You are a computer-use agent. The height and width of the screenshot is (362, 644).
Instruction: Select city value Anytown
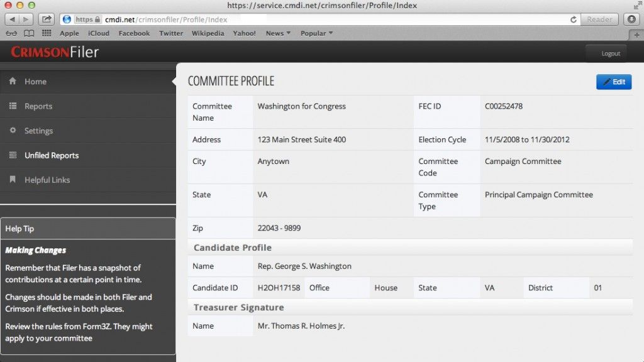(273, 162)
